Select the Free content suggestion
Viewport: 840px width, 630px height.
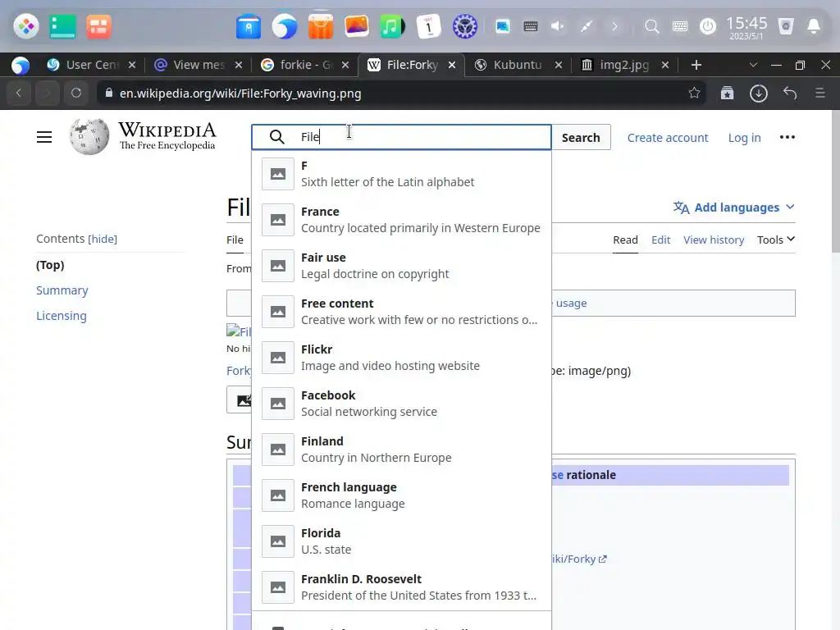click(401, 312)
